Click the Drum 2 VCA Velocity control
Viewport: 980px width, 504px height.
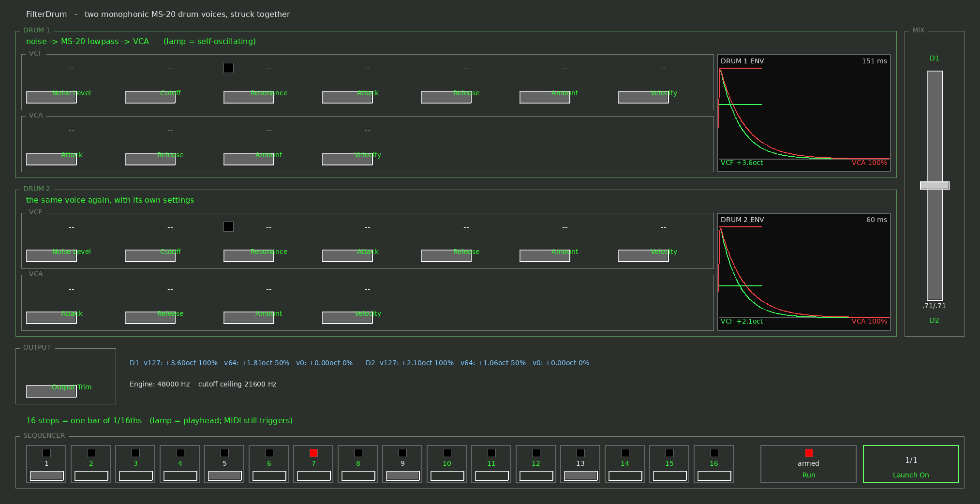pos(347,318)
